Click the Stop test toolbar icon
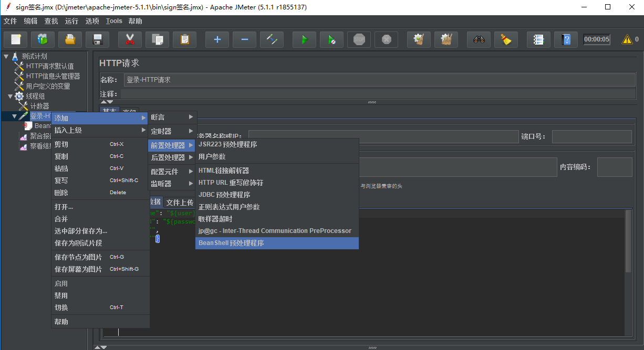The image size is (644, 350). tap(359, 39)
